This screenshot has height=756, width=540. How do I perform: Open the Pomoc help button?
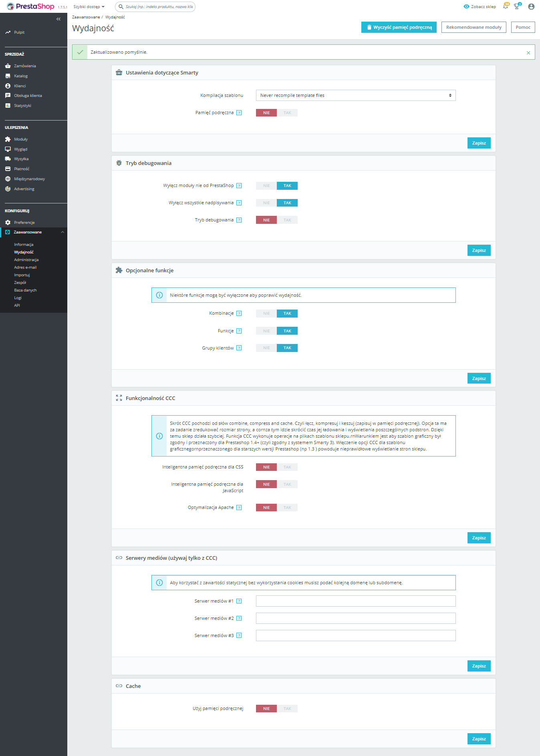[x=523, y=27]
